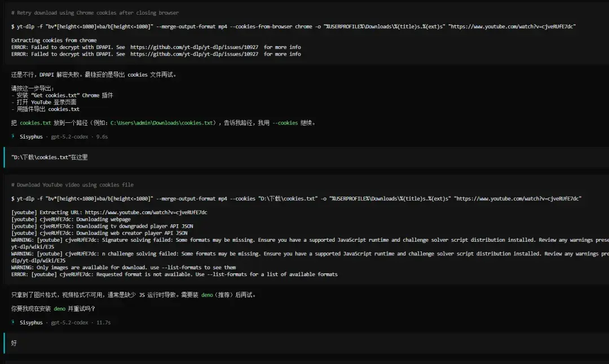The image size is (609, 364).
Task: Select the user reply message '好'
Action: point(14,343)
